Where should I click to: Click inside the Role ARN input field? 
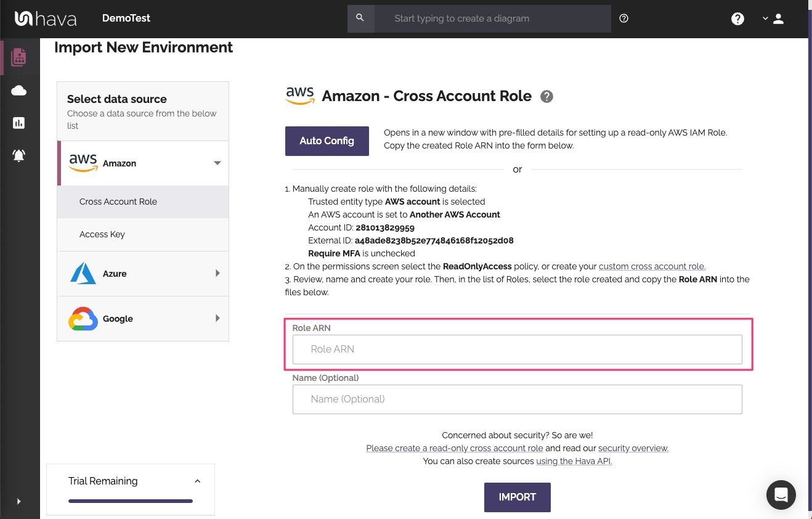(x=517, y=349)
